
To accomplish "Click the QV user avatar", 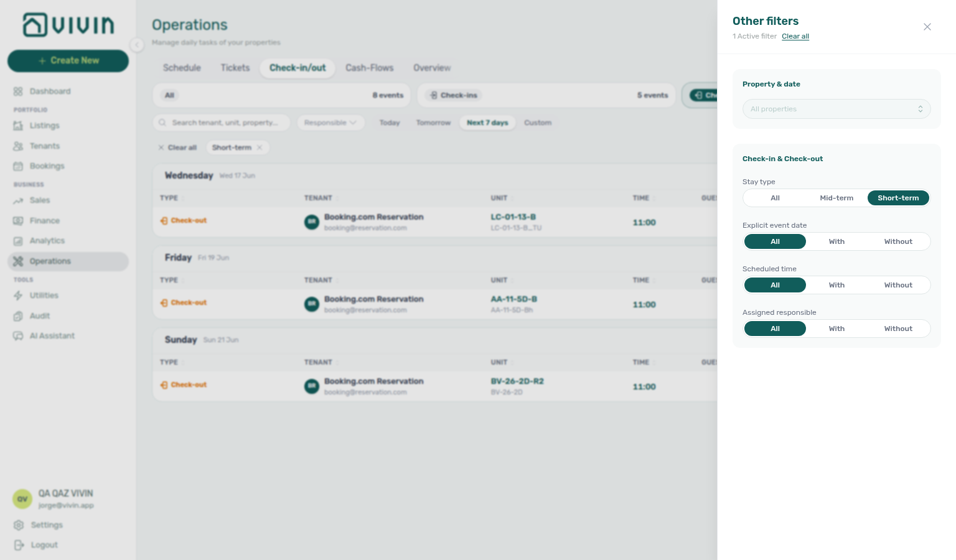I will click(x=22, y=499).
